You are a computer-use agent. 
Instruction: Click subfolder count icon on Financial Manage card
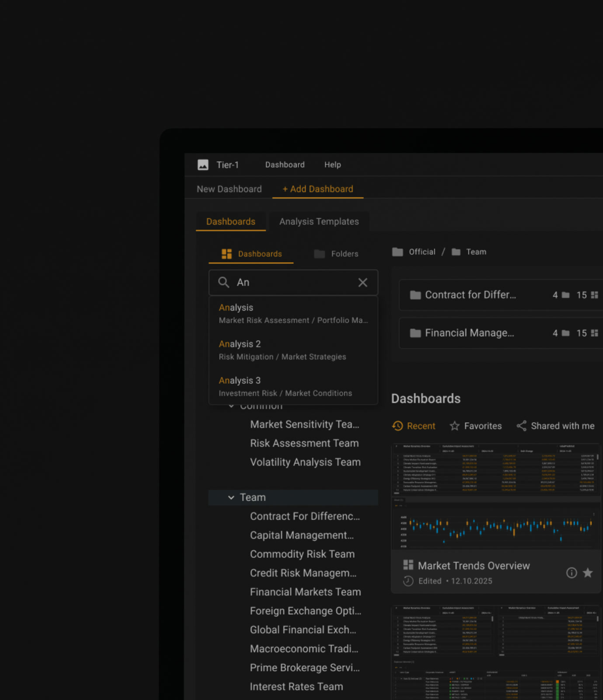tap(565, 333)
